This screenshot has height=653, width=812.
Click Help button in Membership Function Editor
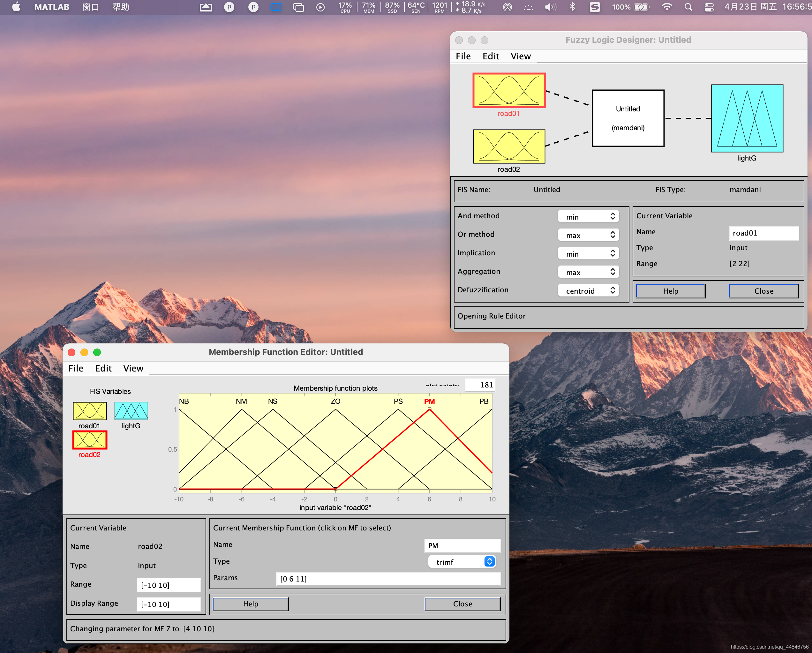[x=251, y=604]
